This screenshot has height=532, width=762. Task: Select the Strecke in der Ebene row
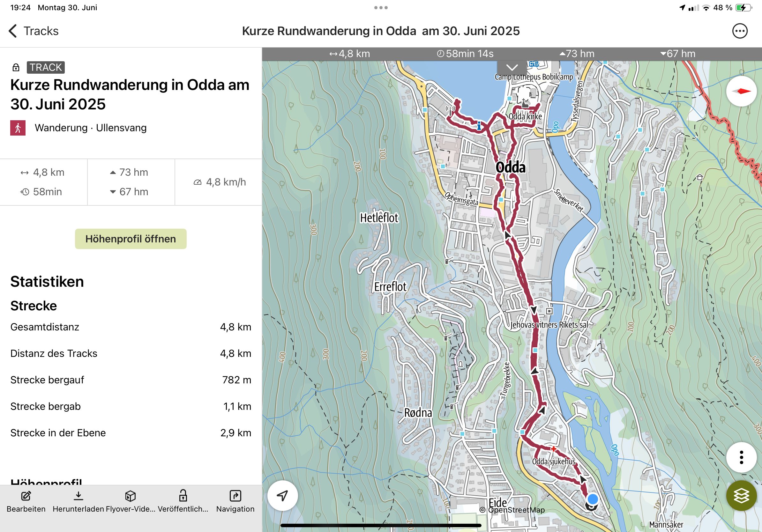point(131,433)
